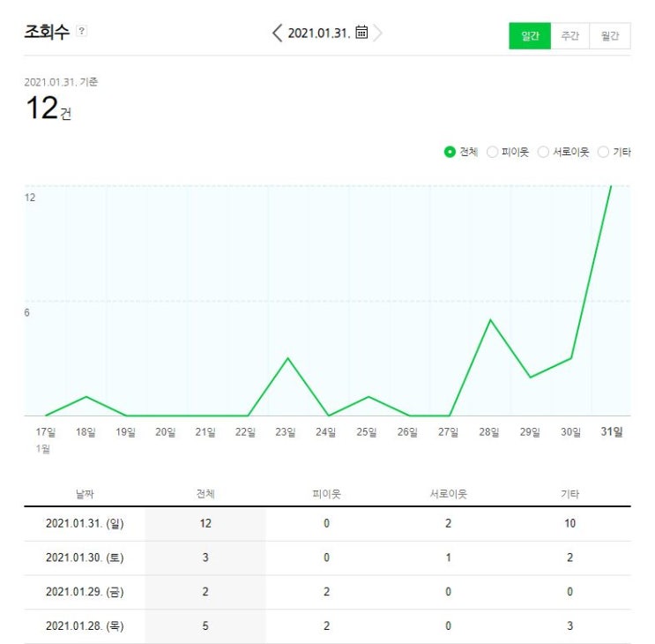Click the 날짜 column header
This screenshot has width=655, height=644.
coord(85,494)
